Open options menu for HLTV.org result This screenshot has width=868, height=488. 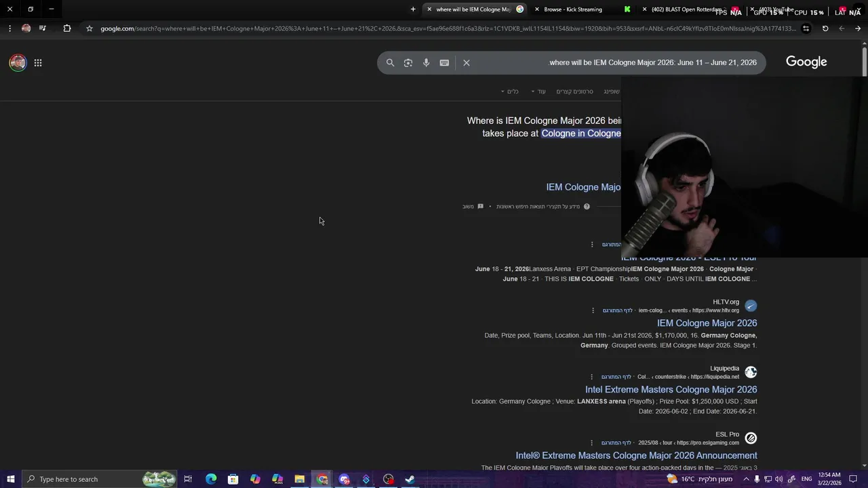pyautogui.click(x=592, y=310)
